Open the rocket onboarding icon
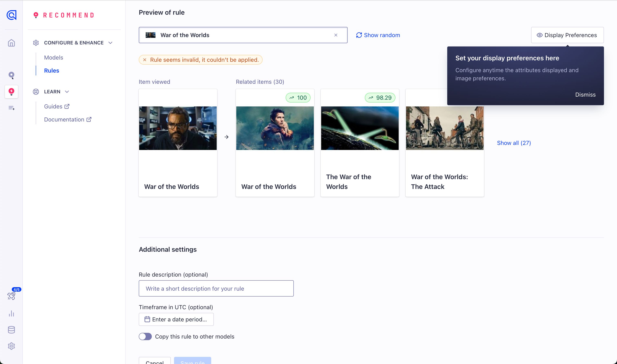 [11, 296]
